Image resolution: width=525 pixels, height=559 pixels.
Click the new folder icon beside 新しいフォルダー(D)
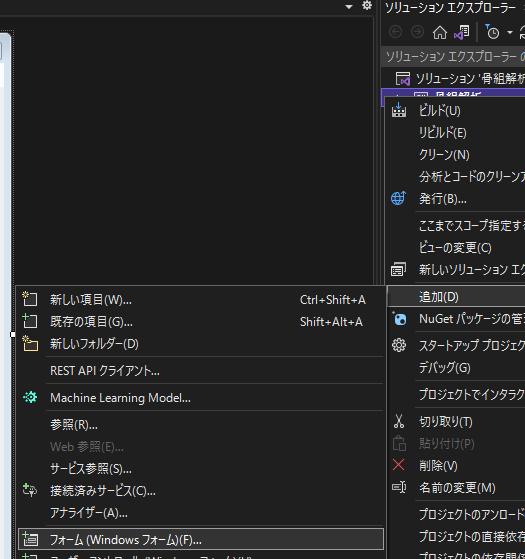tap(30, 343)
